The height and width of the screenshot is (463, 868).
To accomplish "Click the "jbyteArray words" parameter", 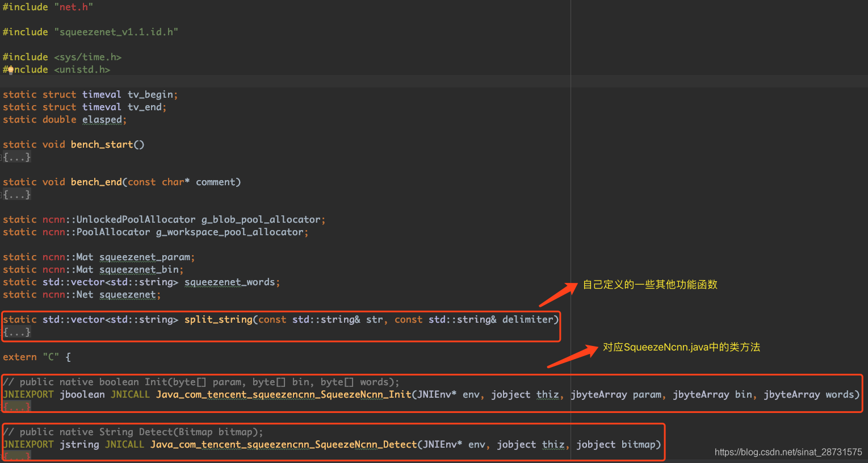I will point(809,394).
